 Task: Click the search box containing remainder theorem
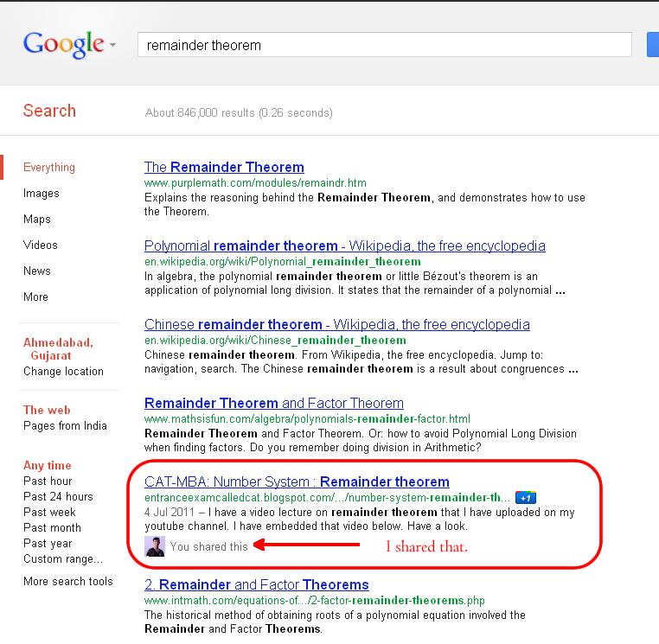(x=385, y=45)
